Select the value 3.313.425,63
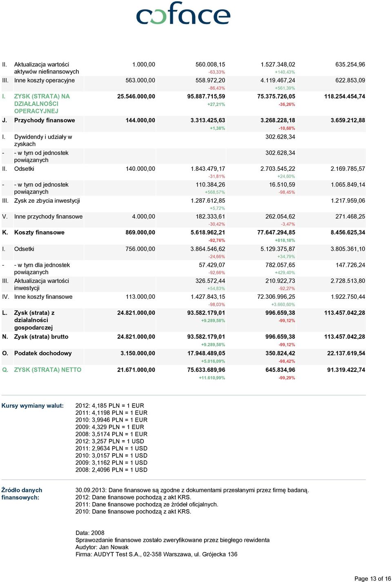The image size is (392, 582). point(208,120)
